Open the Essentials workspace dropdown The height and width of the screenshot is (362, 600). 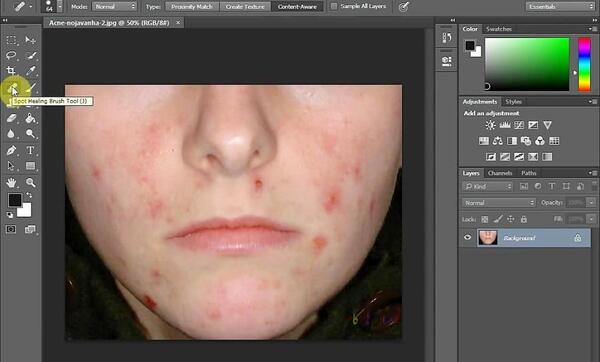click(x=560, y=7)
